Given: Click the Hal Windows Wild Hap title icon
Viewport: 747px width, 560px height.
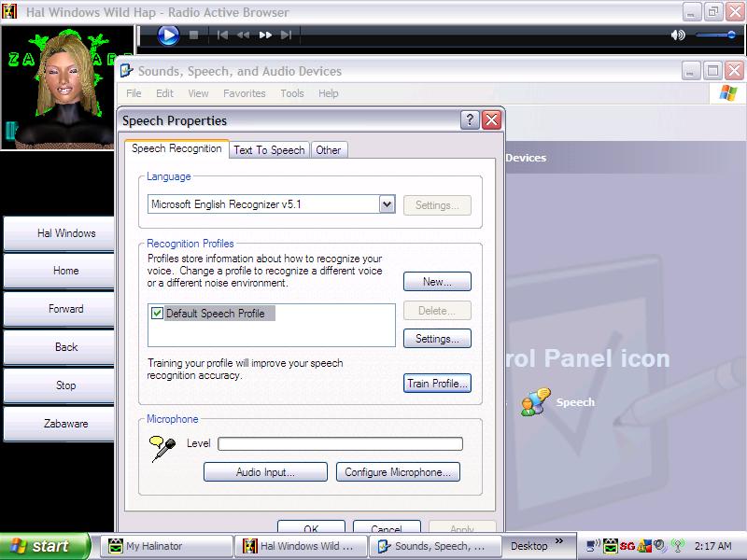Looking at the screenshot, I should click(9, 11).
